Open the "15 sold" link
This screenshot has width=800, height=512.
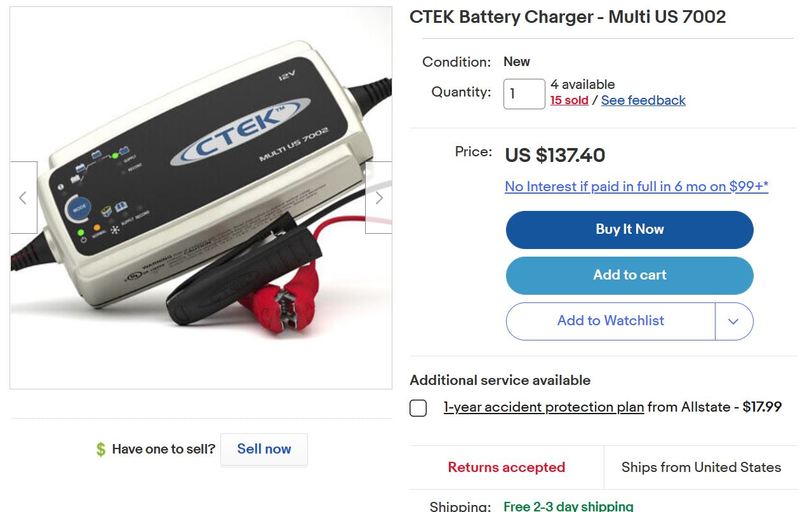pyautogui.click(x=569, y=100)
